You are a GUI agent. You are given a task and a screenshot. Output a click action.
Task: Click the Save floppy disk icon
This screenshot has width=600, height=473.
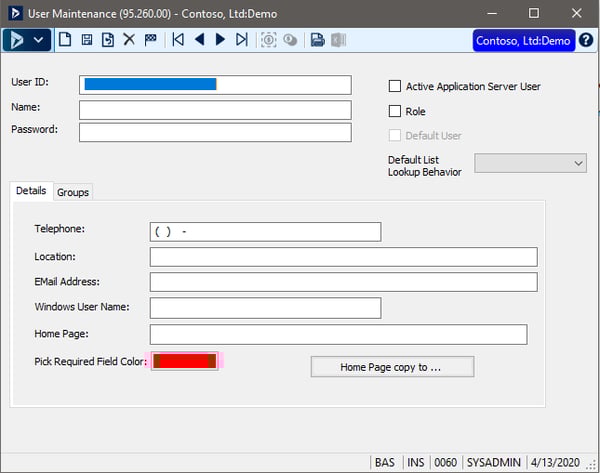pos(87,39)
